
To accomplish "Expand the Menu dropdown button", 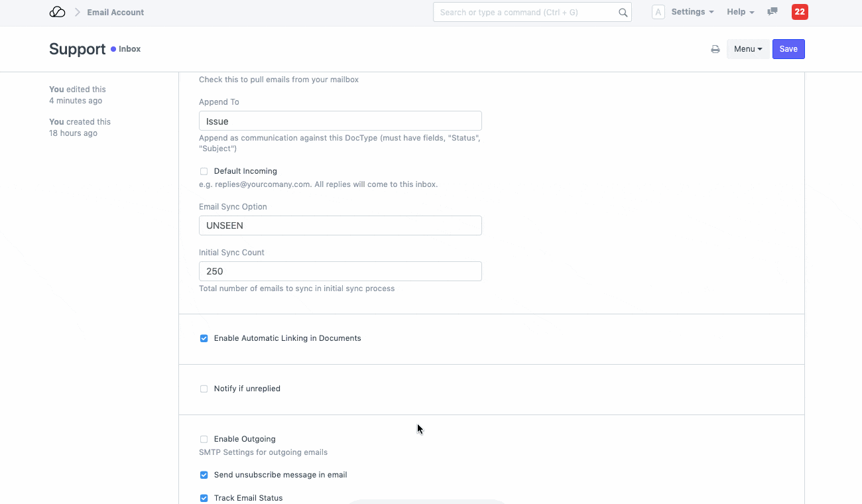I will (x=747, y=49).
